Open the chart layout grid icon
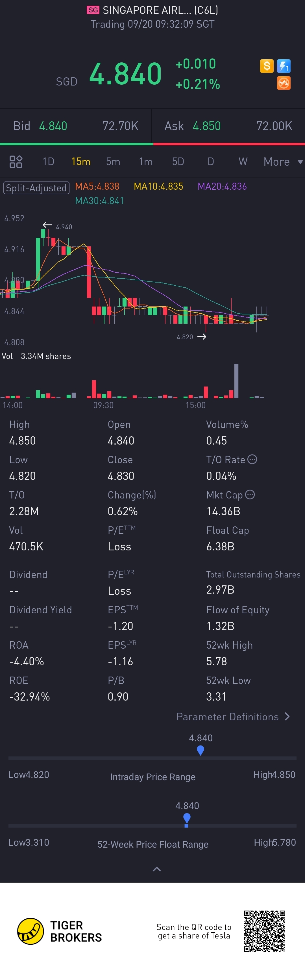 point(16,162)
